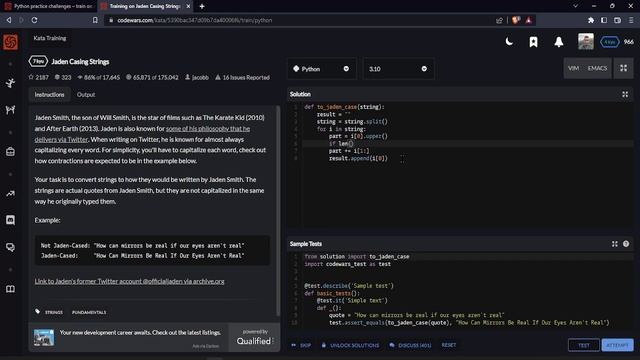Viewport: 640px width, 360px height.
Task: Click the SKIP kata button
Action: point(301,345)
